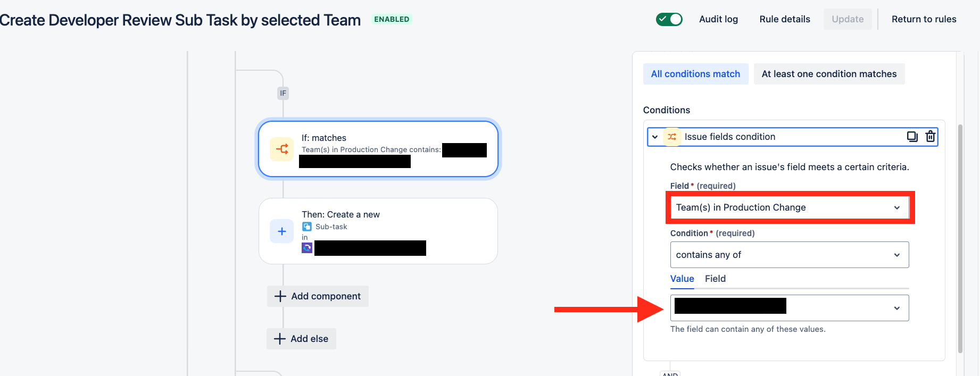Open the Audit log
This screenshot has height=376, width=980.
click(x=719, y=19)
